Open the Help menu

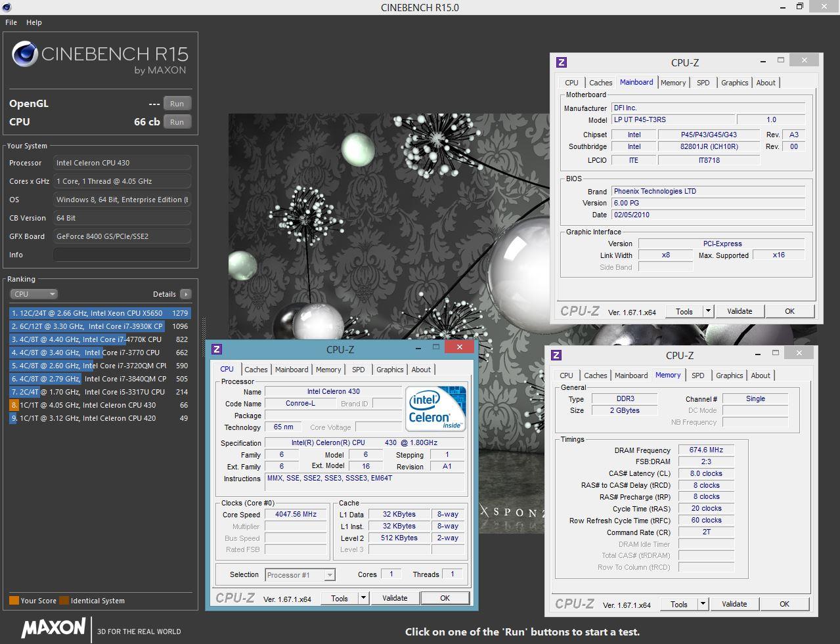(x=34, y=22)
